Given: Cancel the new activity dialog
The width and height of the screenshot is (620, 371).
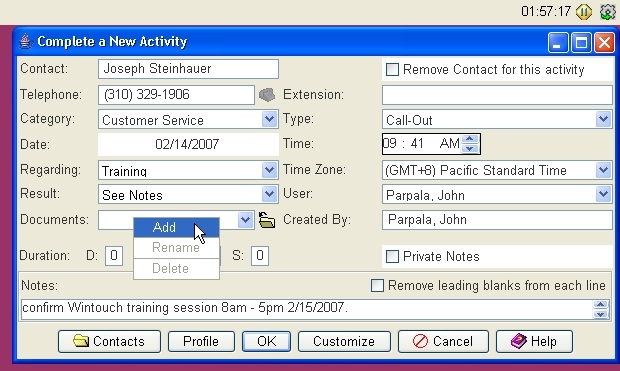Looking at the screenshot, I should tap(443, 341).
